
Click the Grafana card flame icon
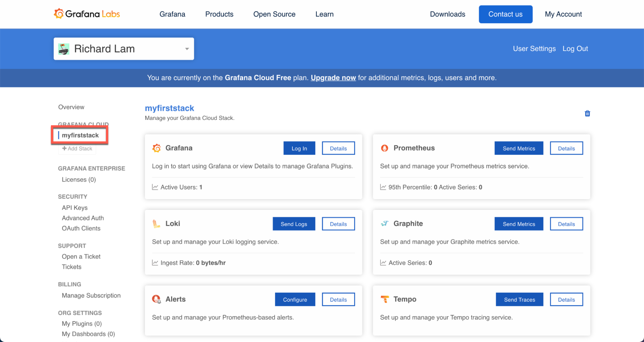tap(157, 148)
